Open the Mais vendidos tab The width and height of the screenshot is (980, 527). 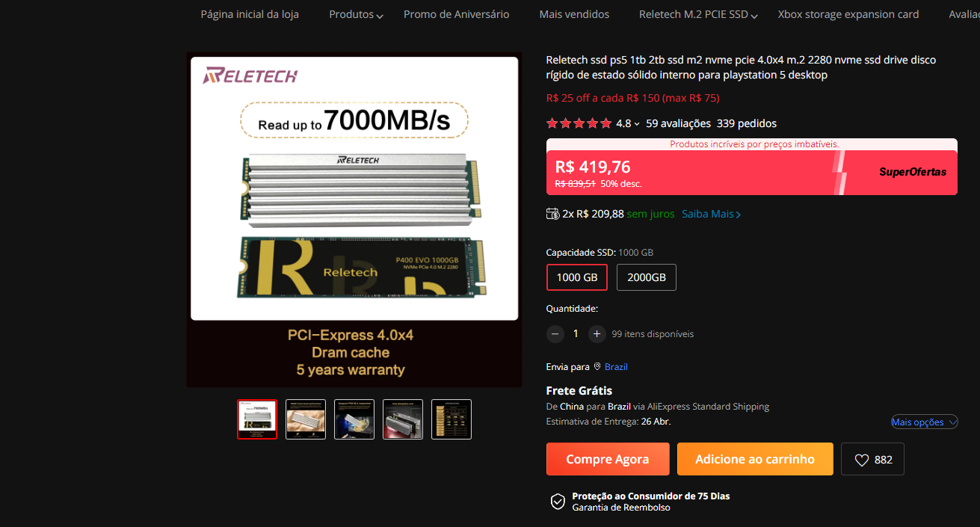(x=574, y=14)
